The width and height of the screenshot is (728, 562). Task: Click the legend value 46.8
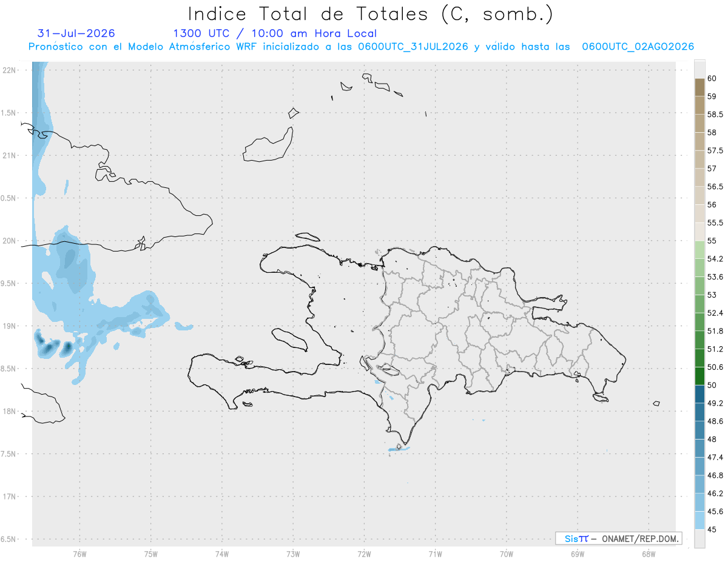715,475
